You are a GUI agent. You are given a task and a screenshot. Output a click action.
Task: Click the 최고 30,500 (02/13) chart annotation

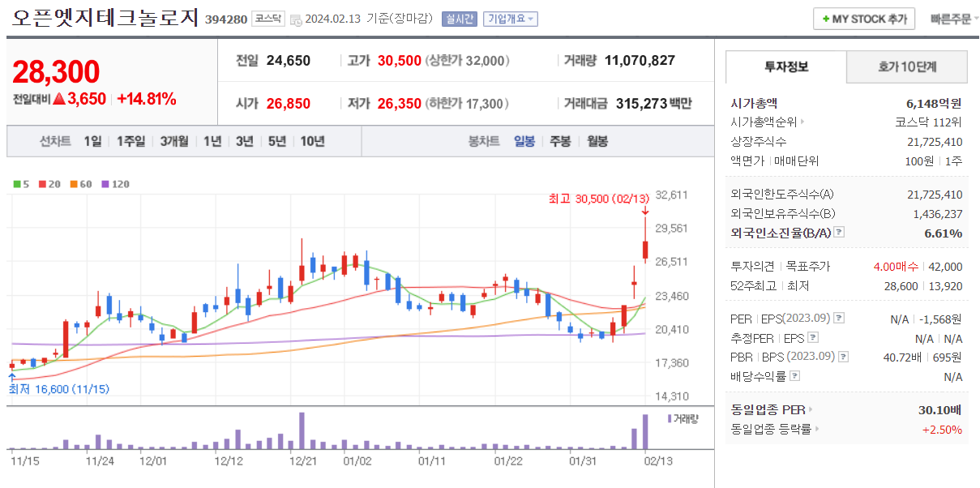[x=599, y=199]
